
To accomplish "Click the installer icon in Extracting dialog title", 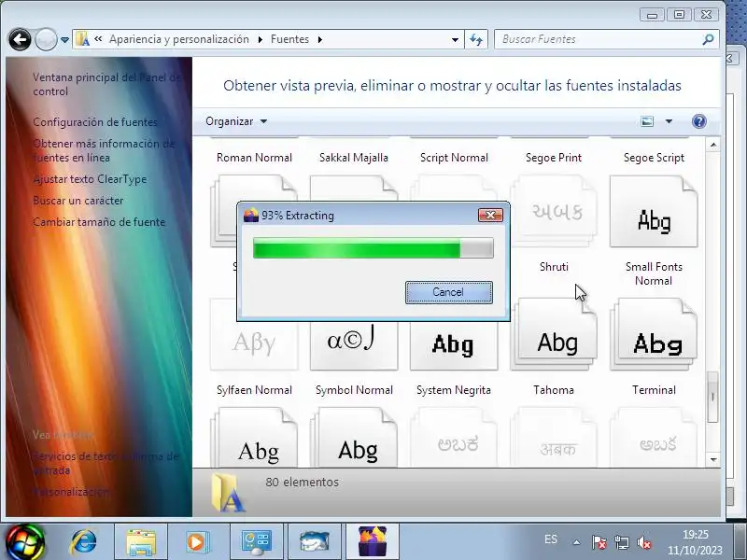I will 250,216.
